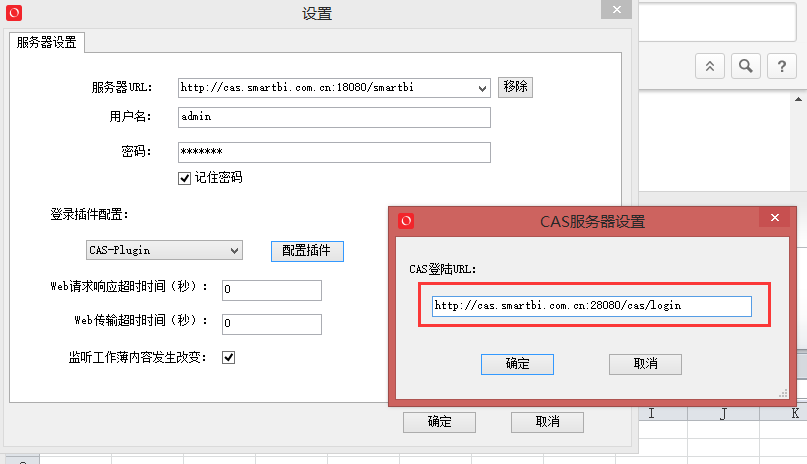Screen dimensions: 807x464
Task: Open the CAS-Plugin login plugin dropdown
Action: tap(164, 250)
